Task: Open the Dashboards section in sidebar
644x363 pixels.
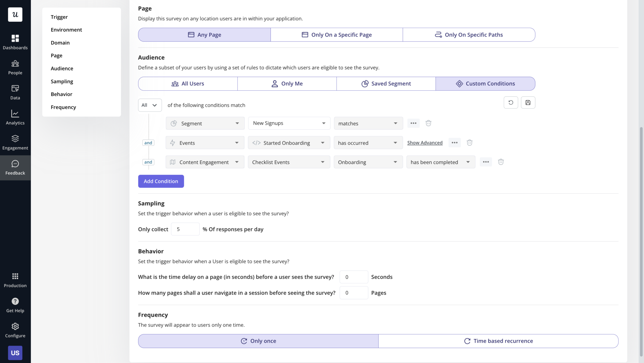Action: (x=15, y=42)
